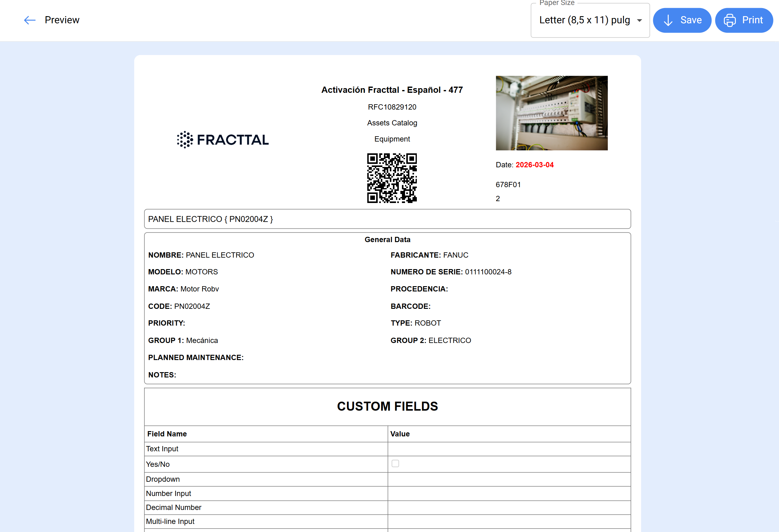The height and width of the screenshot is (532, 779).
Task: Click the Preview header label
Action: tap(62, 20)
